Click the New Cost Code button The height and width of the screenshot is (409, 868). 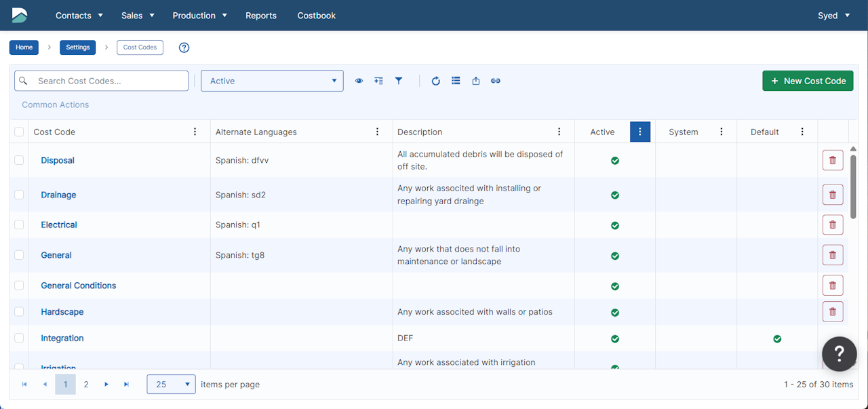[808, 81]
